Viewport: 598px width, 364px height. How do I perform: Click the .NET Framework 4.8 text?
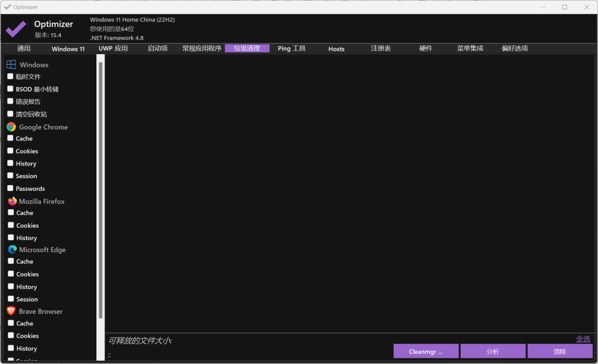coord(117,38)
